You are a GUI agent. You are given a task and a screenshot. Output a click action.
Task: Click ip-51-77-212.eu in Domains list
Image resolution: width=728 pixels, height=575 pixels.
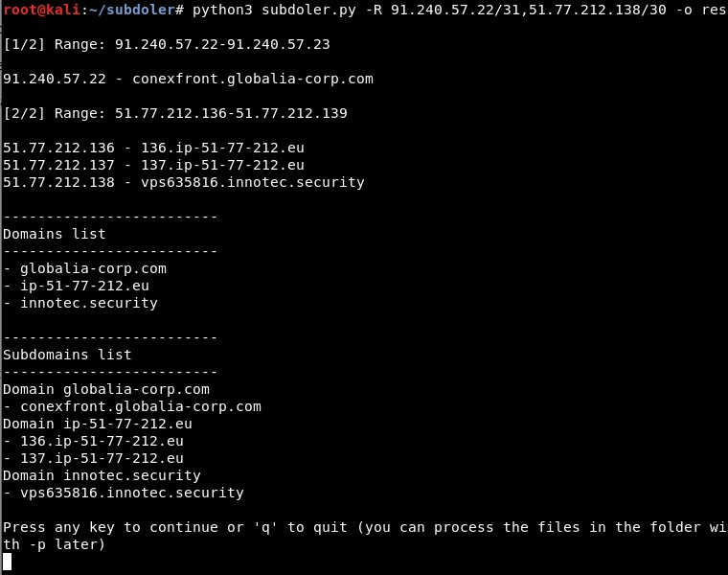tap(84, 286)
